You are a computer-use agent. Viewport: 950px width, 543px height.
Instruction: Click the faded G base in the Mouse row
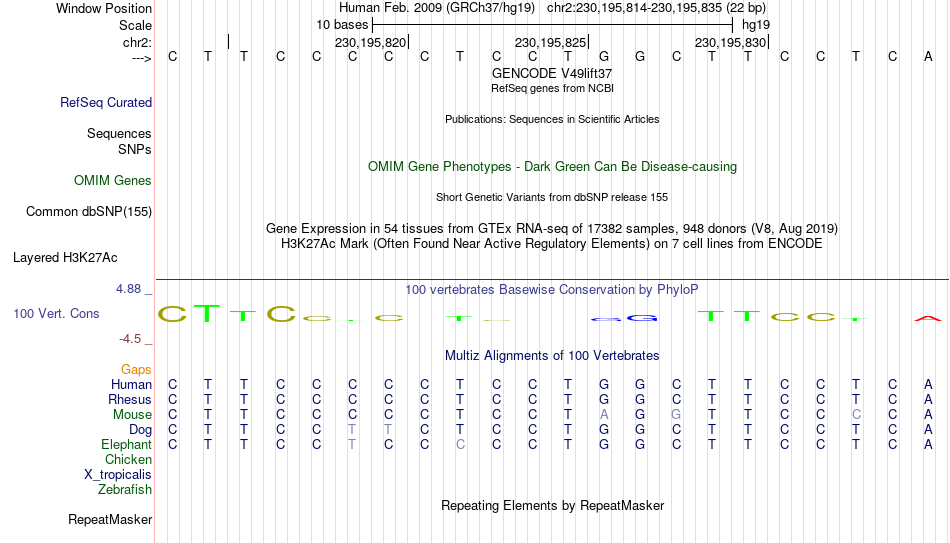coord(676,415)
